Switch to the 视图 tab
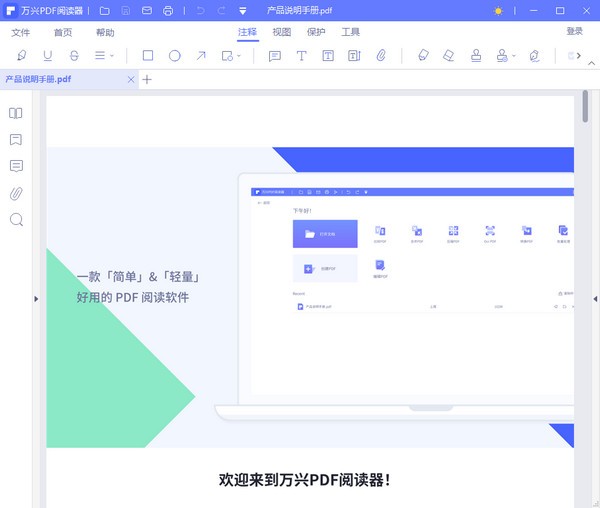The height and width of the screenshot is (508, 600). point(282,32)
